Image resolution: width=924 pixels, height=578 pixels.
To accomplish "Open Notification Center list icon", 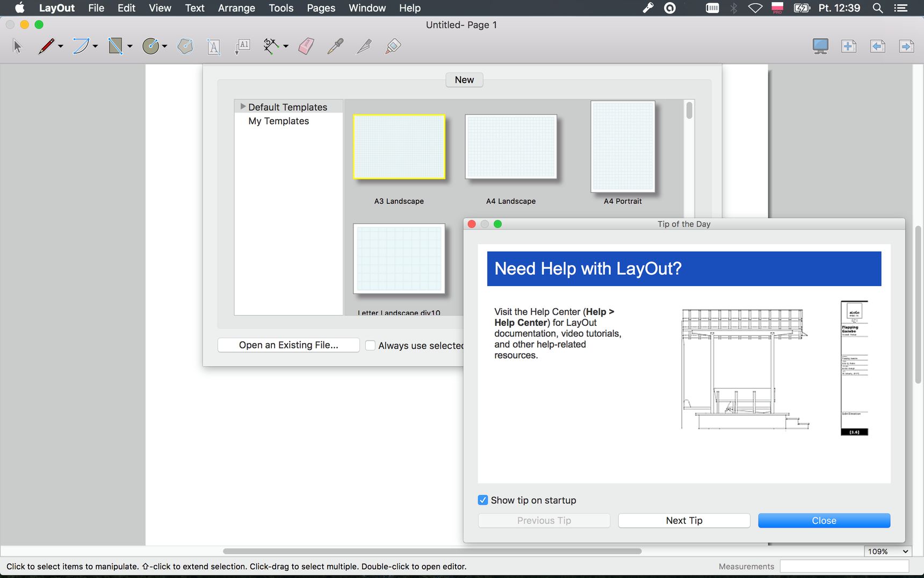I will pyautogui.click(x=901, y=8).
